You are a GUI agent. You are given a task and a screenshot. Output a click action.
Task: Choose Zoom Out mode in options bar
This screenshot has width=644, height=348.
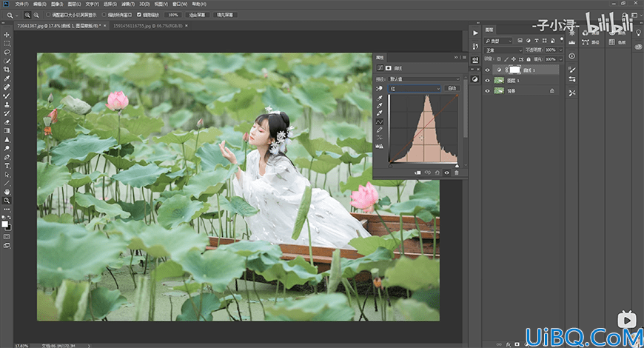[x=36, y=15]
